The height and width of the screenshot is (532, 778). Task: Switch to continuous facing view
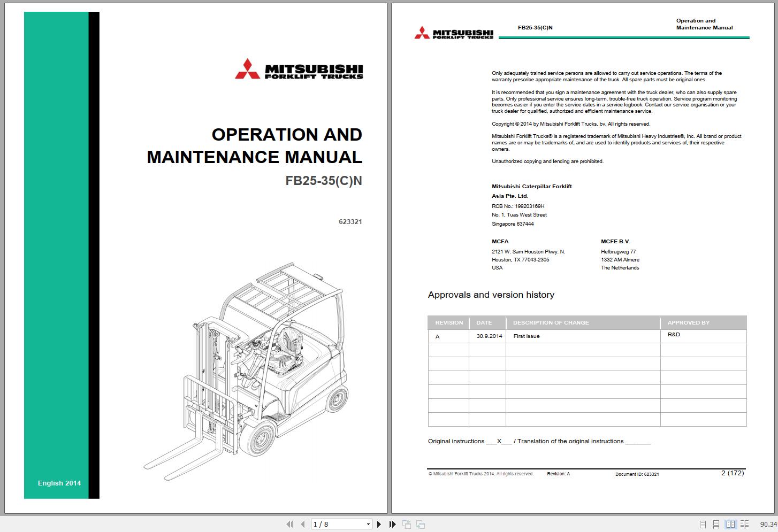(744, 525)
